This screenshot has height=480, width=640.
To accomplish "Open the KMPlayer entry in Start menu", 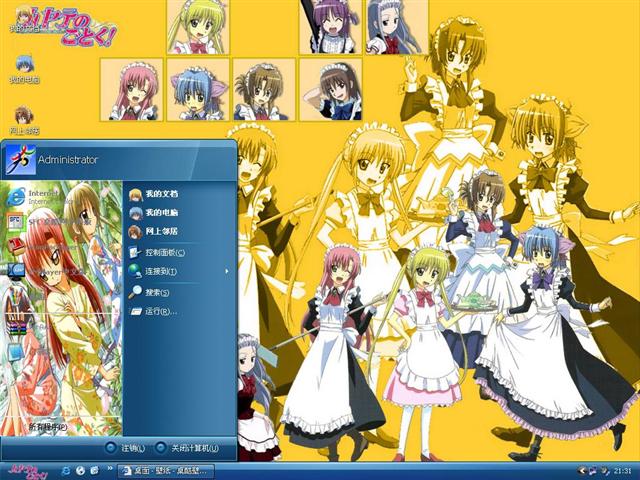I will coord(46,271).
